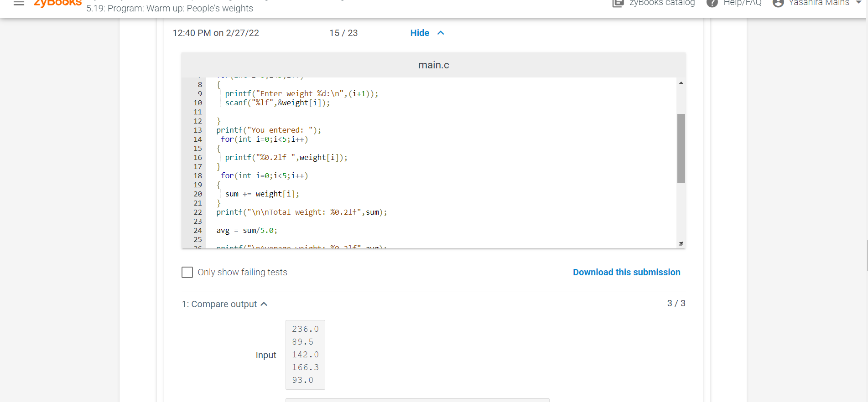
Task: Click the 15 / 23 score text
Action: tap(343, 33)
